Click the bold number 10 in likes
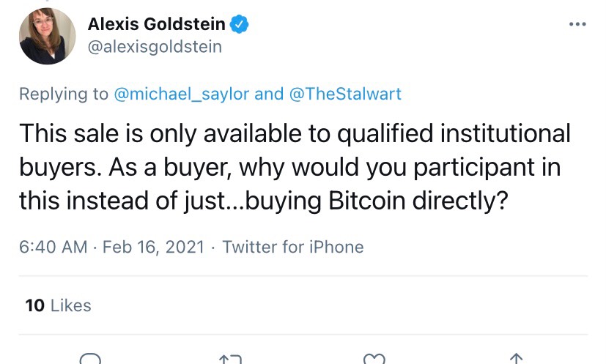The height and width of the screenshot is (364, 606). click(34, 305)
